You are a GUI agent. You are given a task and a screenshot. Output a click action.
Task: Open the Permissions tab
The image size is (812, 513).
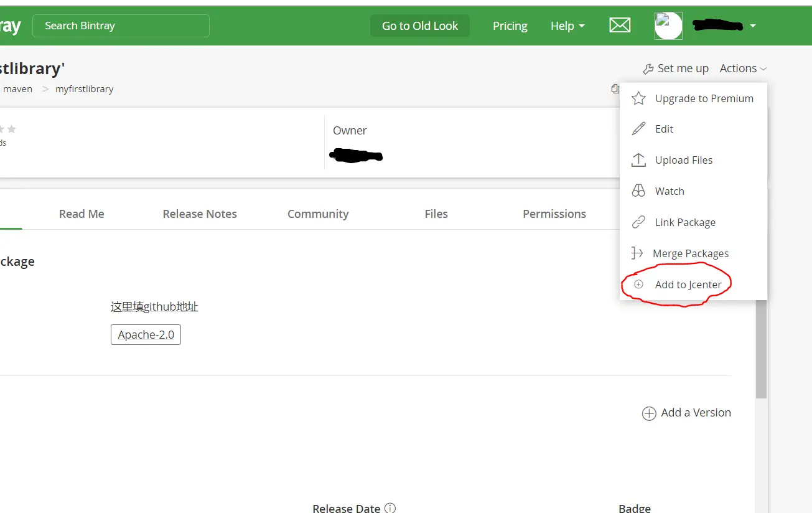tap(554, 214)
